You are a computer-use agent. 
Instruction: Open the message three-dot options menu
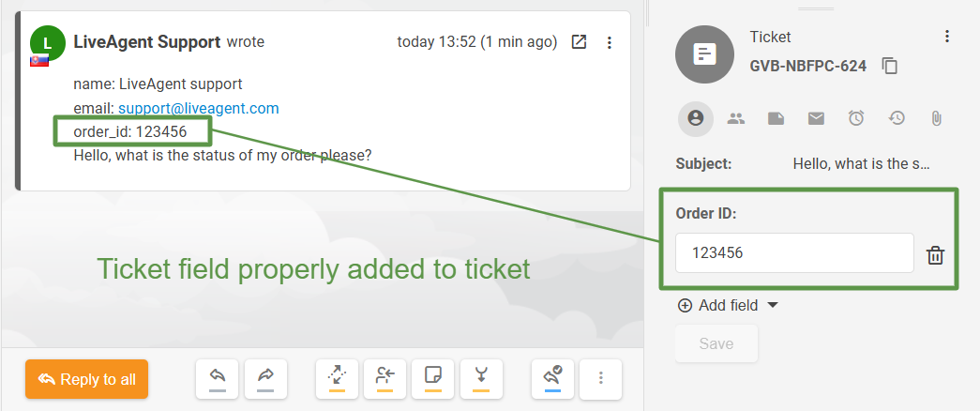coord(610,42)
